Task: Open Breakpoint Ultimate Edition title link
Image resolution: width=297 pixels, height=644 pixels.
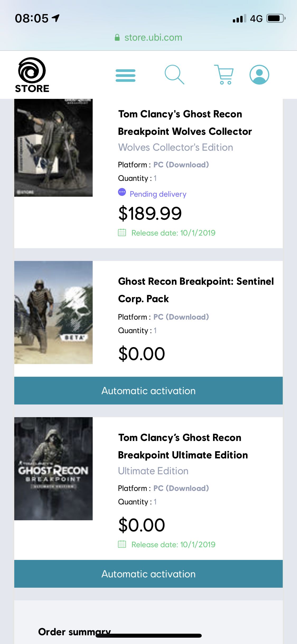Action: (x=183, y=446)
